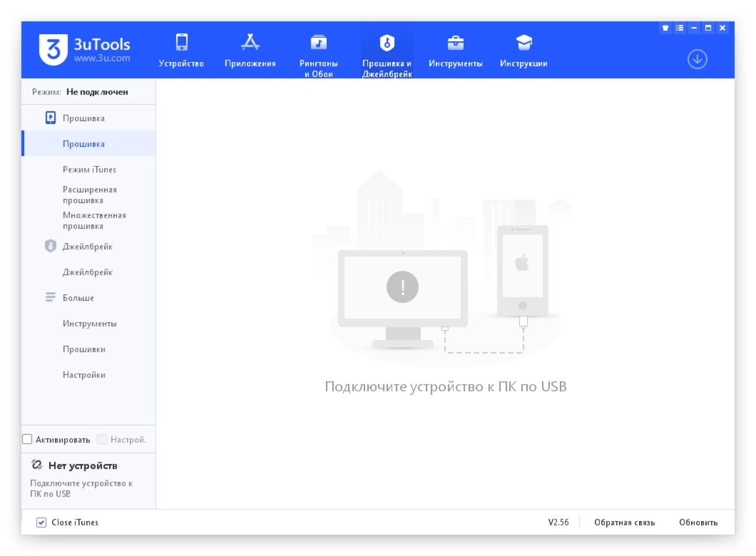Collapse the Джейлбрейк section header
This screenshot has height=556, width=756.
coord(89,246)
